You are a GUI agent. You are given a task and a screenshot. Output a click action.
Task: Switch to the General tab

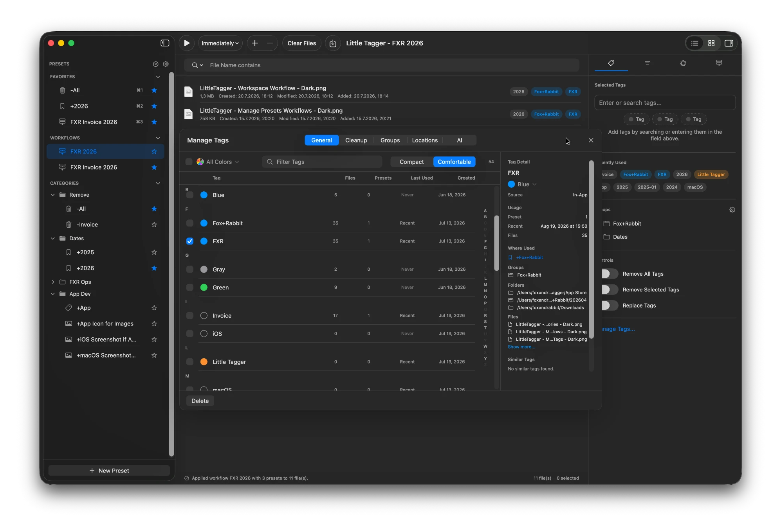click(x=322, y=140)
